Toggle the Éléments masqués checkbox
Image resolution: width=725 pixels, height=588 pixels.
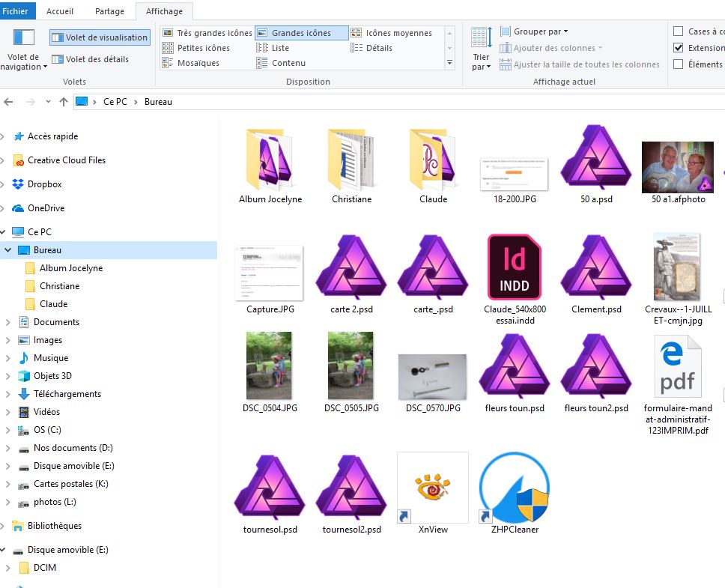point(679,64)
